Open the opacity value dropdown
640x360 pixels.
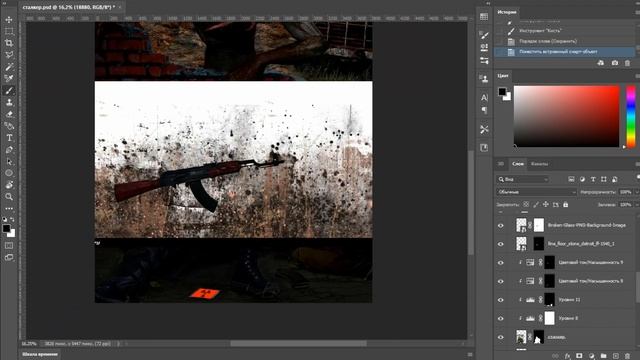pos(636,192)
